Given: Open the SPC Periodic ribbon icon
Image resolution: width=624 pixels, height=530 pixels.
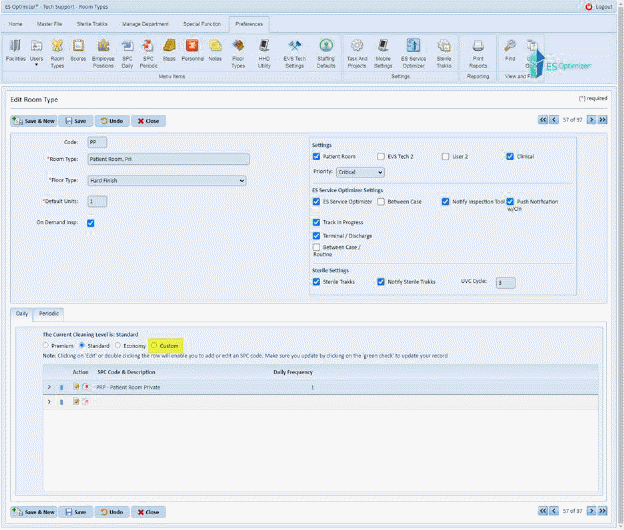Looking at the screenshot, I should click(x=148, y=54).
